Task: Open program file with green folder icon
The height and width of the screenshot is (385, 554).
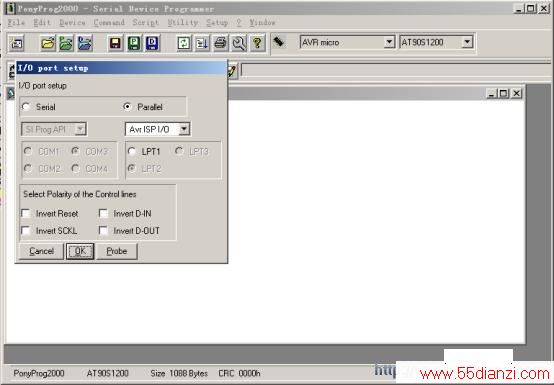Action: pyautogui.click(x=66, y=43)
